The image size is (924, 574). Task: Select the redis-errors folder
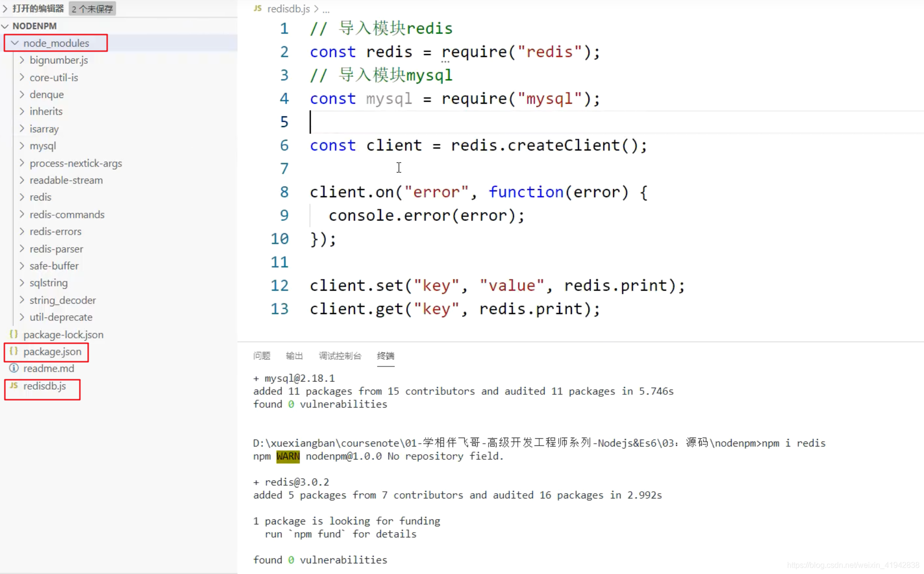tap(55, 231)
